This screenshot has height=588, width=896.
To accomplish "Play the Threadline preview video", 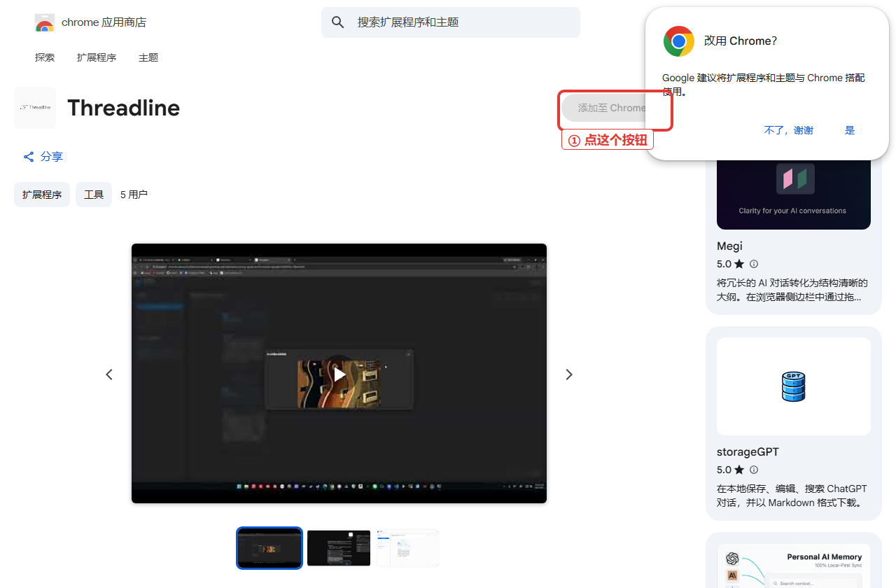I will point(339,374).
